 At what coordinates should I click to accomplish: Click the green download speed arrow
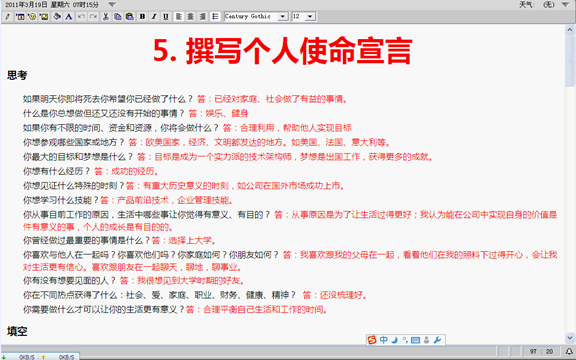[4, 357]
